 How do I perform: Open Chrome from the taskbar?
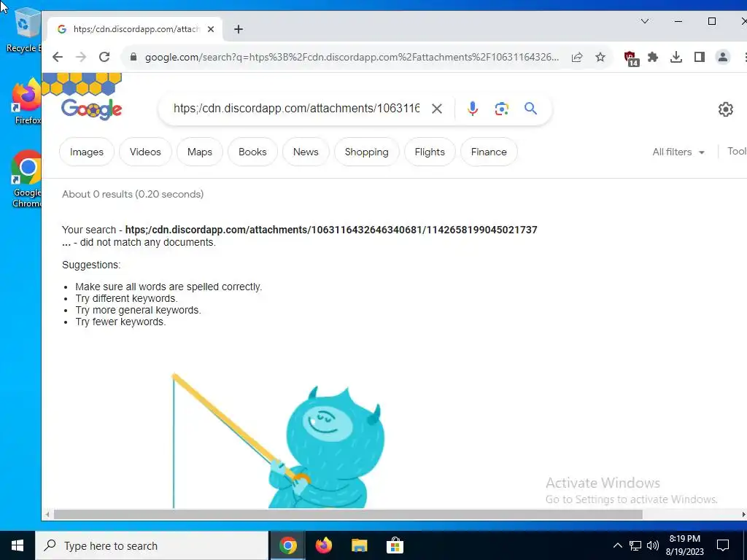(x=287, y=545)
